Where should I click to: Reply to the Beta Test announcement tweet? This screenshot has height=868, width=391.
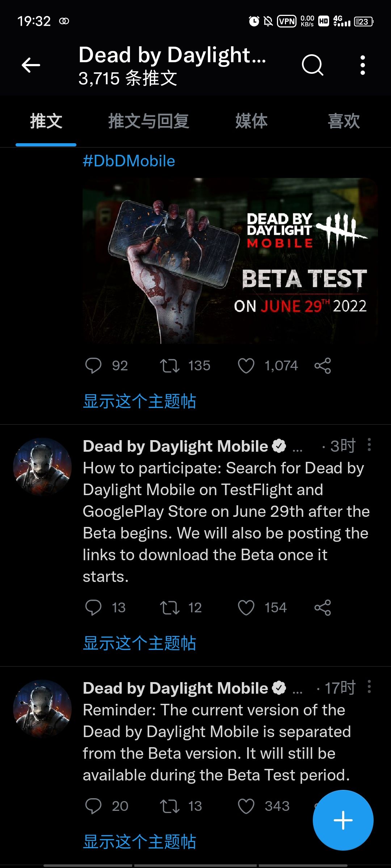[95, 366]
